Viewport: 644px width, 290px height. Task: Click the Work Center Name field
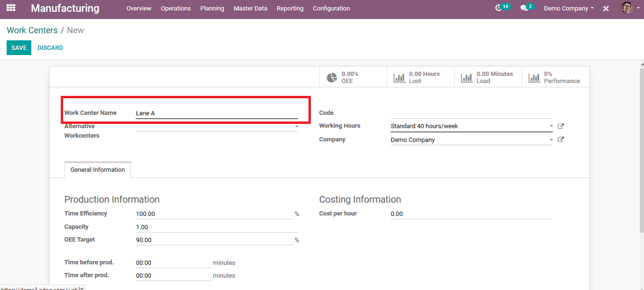tap(216, 113)
